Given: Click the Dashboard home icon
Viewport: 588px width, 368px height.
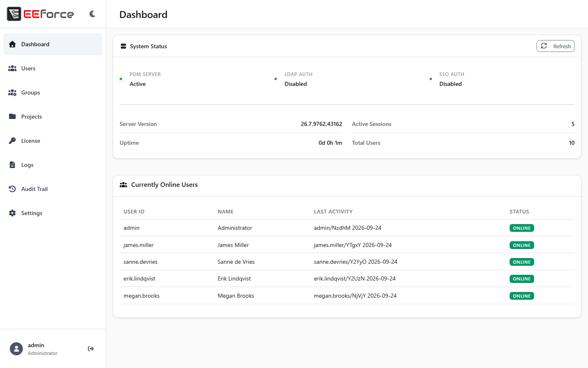Looking at the screenshot, I should (12, 44).
